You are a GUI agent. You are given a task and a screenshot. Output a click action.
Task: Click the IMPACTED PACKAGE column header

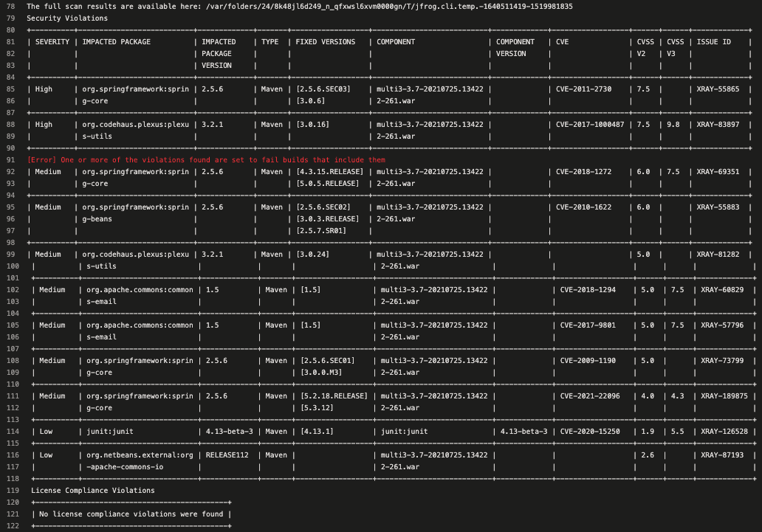coord(116,42)
